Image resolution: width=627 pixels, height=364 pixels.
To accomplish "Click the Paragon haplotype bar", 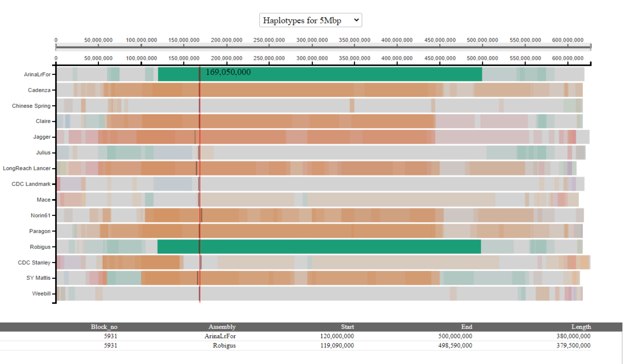I will (x=320, y=231).
